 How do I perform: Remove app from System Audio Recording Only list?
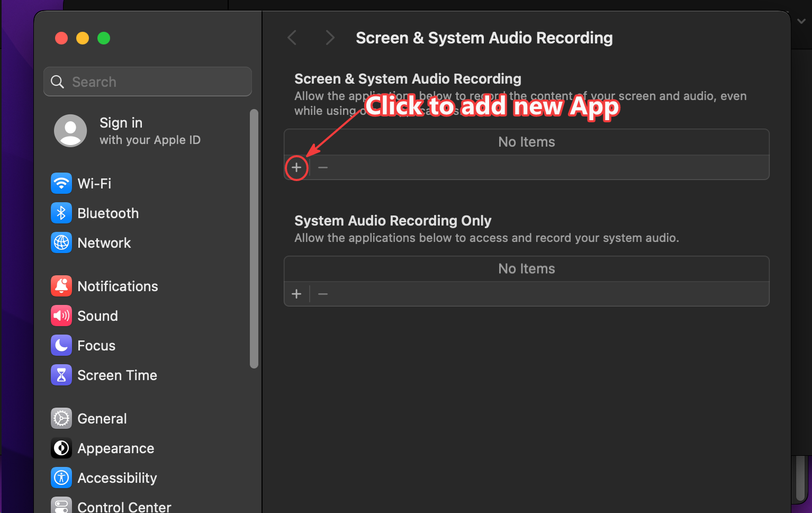coord(323,294)
